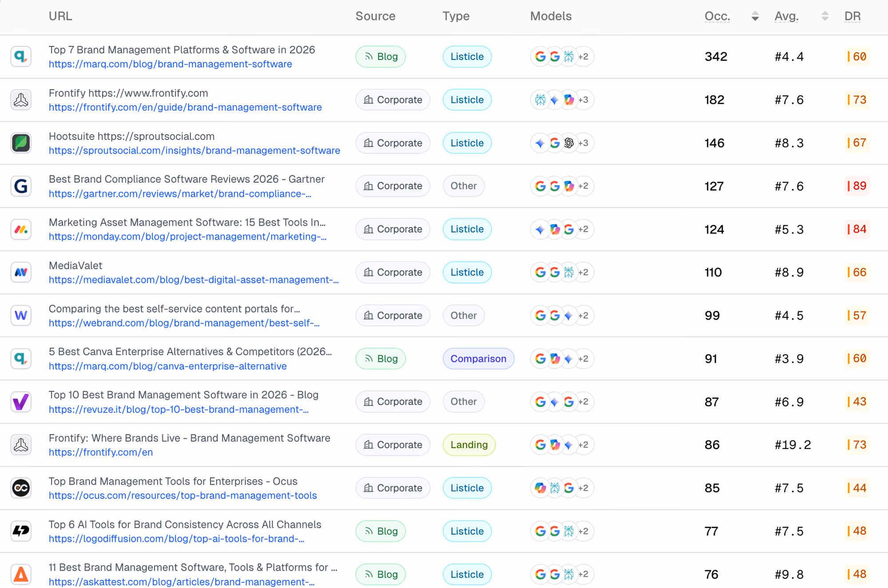Viewport: 888px width, 588px height.
Task: Click the Gartner G favicon
Action: point(21,186)
